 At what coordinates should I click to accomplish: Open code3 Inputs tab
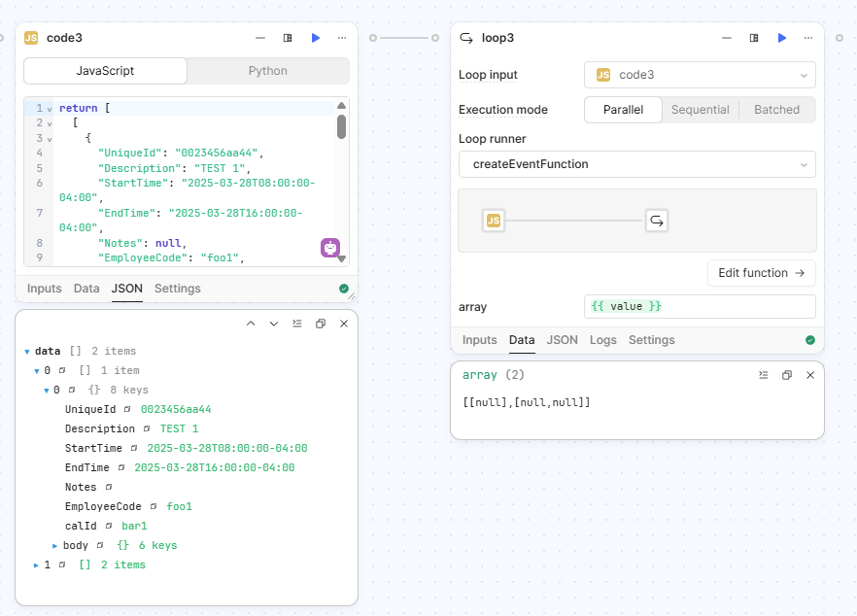pos(45,289)
